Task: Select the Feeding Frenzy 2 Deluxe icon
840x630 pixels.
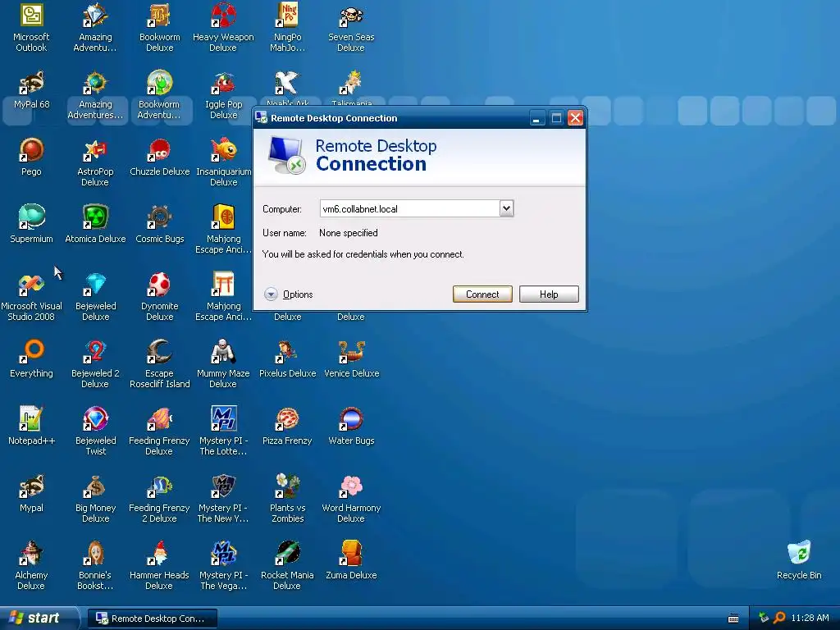Action: click(x=160, y=499)
